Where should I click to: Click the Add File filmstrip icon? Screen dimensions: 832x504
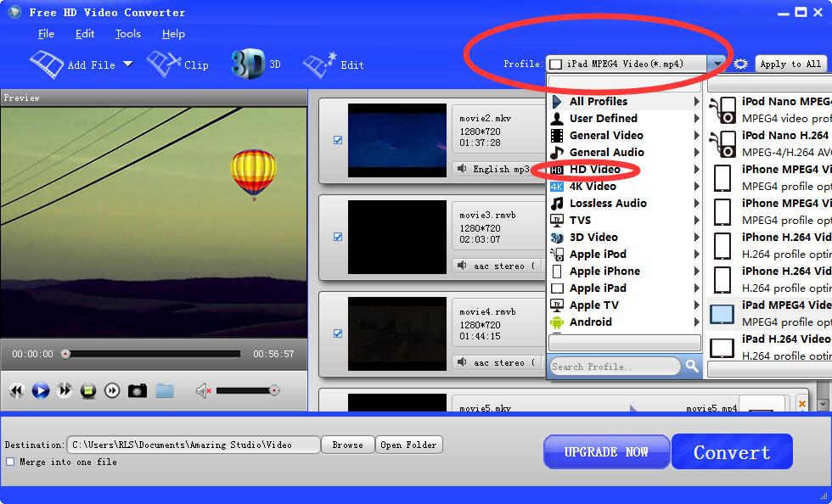(x=47, y=64)
